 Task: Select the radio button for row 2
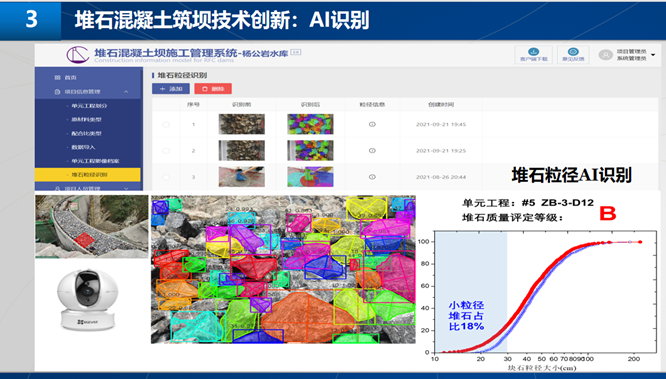(x=166, y=151)
